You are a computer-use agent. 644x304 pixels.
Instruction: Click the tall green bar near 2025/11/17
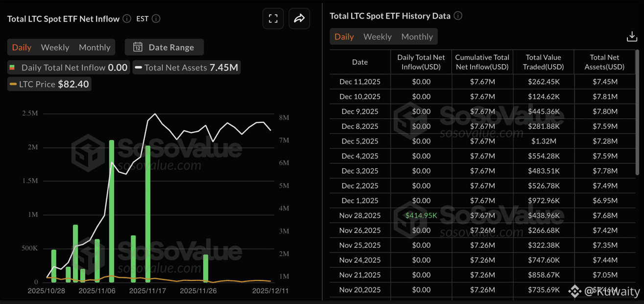pyautogui.click(x=148, y=214)
